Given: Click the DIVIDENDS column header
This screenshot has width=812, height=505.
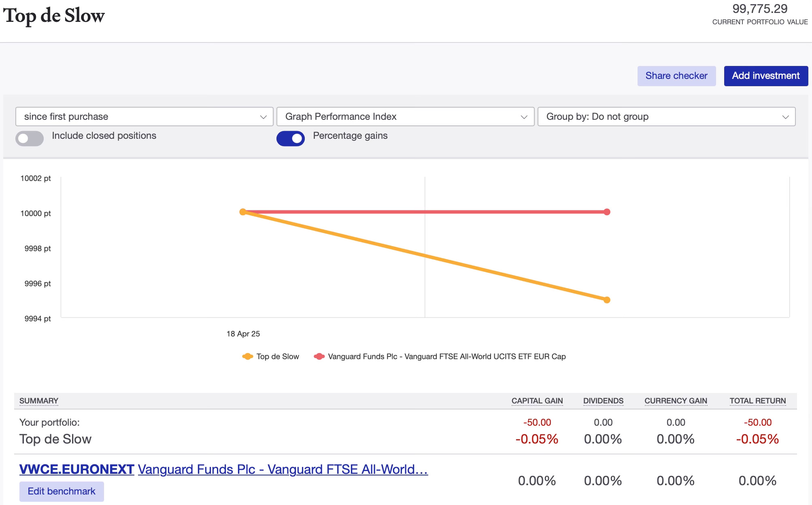Looking at the screenshot, I should pos(603,401).
